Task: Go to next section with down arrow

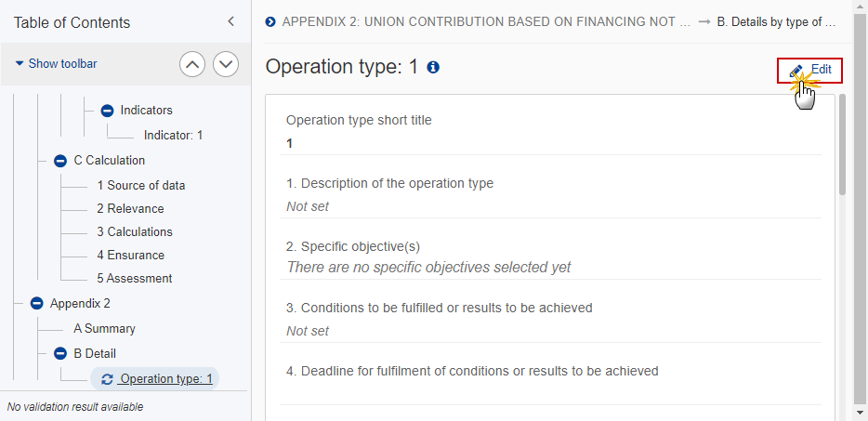Action: pos(225,64)
